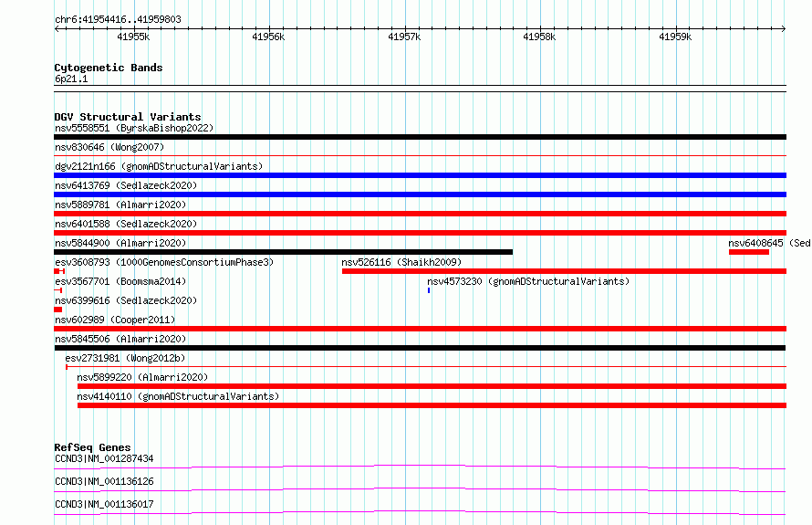
Task: Click the blue bar under dgv2121n166
Action: point(420,175)
